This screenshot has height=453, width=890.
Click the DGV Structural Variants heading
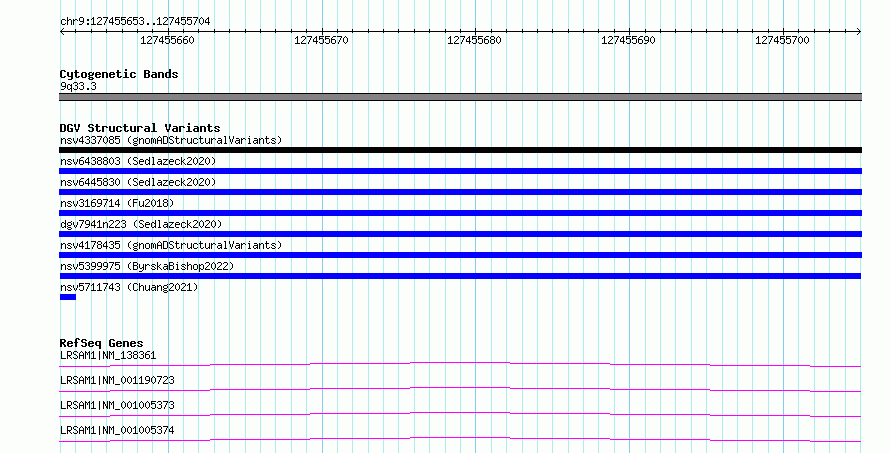tap(140, 128)
